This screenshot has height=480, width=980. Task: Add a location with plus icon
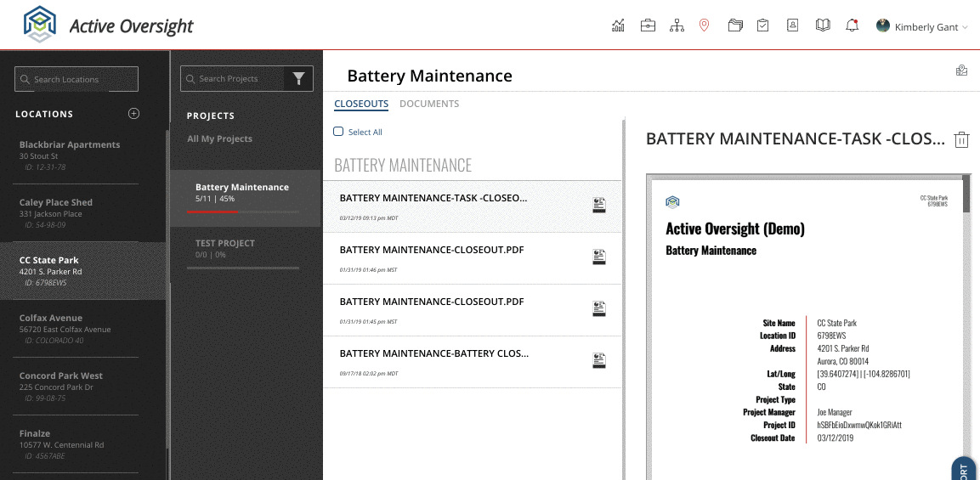(133, 113)
